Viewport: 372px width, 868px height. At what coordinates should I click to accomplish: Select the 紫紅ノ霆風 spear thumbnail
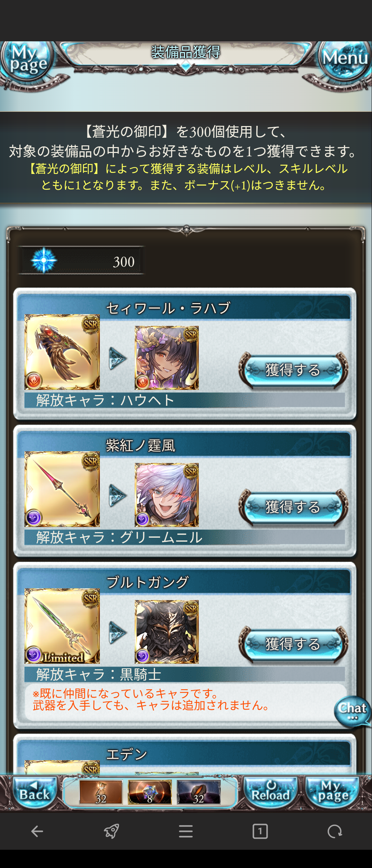pyautogui.click(x=62, y=489)
